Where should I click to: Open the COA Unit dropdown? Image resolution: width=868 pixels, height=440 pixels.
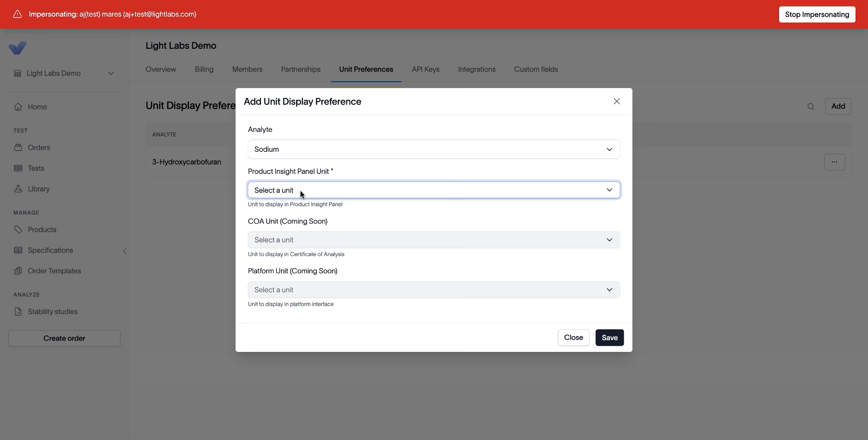[434, 240]
